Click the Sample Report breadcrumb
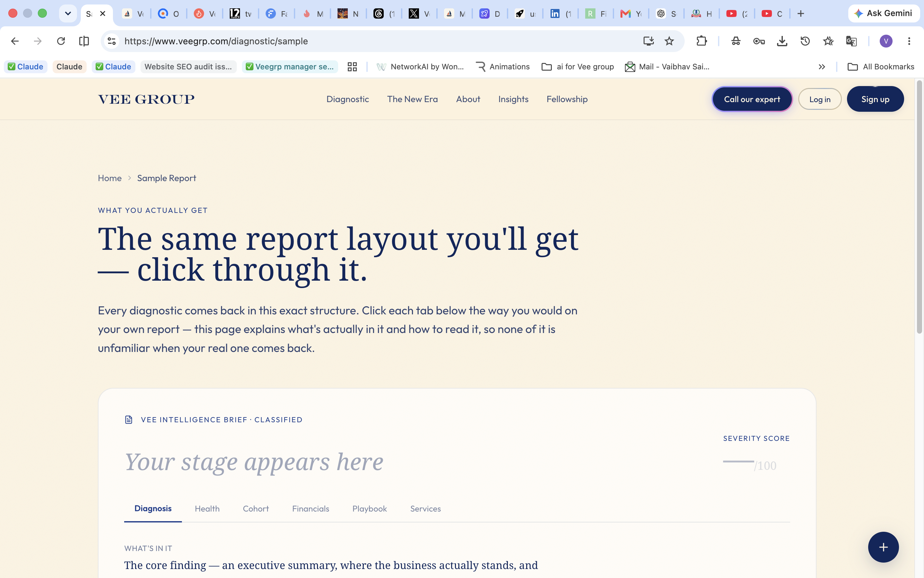This screenshot has width=924, height=578. (x=167, y=178)
